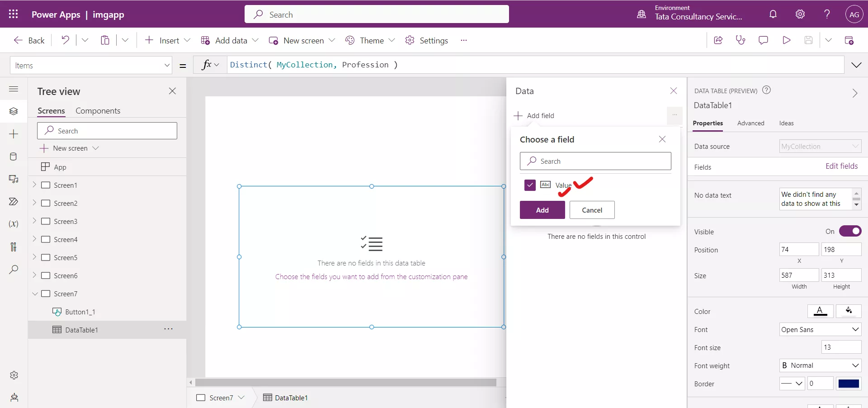Open the Data panel from left rail
This screenshot has height=408, width=868.
click(x=13, y=157)
